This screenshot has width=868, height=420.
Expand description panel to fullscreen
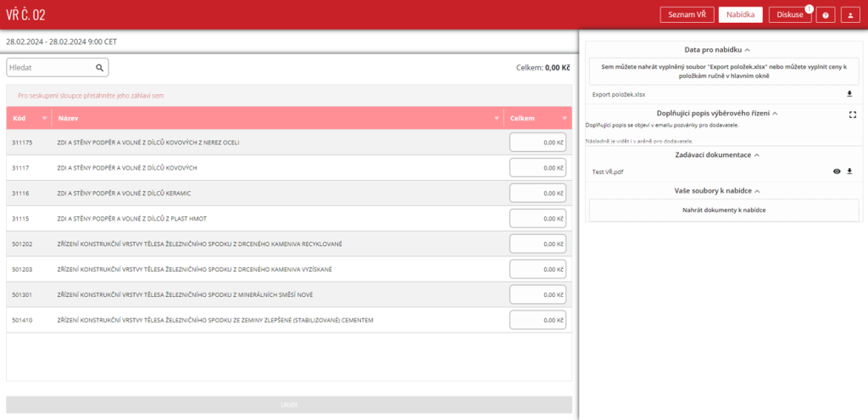click(x=853, y=114)
